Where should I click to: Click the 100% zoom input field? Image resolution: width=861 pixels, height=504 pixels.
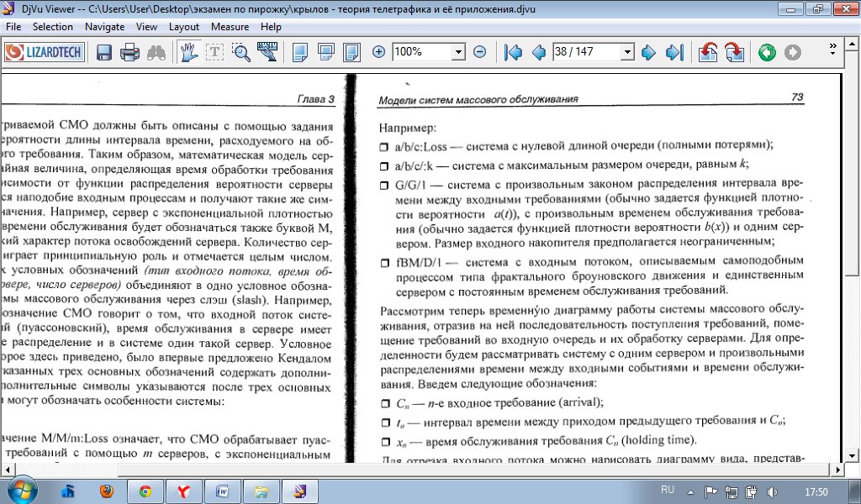coord(422,52)
